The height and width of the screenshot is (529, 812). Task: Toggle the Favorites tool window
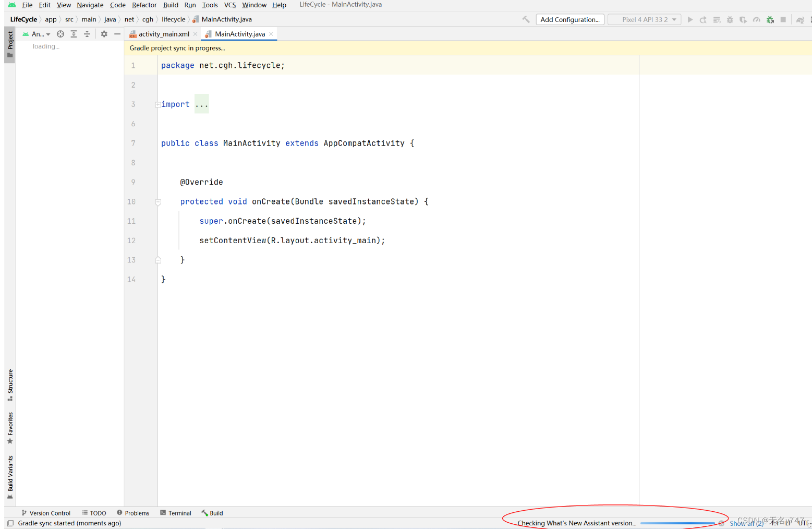point(9,427)
